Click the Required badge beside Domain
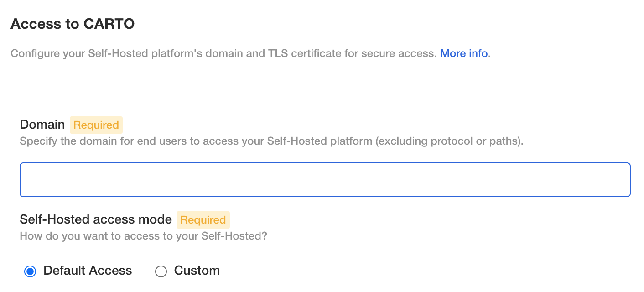 (x=96, y=125)
